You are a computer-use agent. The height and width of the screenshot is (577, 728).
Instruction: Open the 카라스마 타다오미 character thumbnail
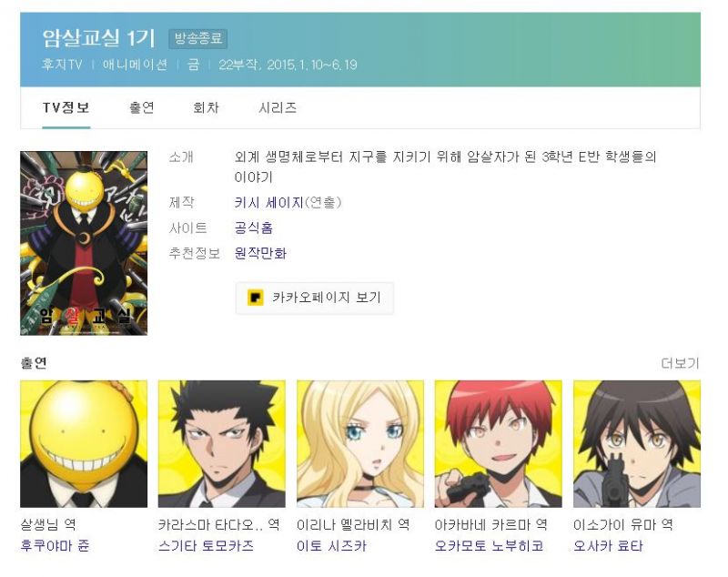[x=222, y=444]
